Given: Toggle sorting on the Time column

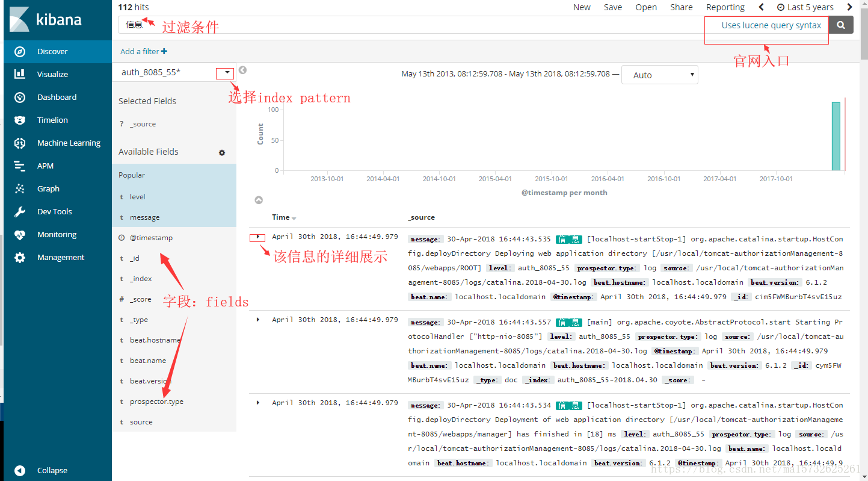Looking at the screenshot, I should point(280,217).
